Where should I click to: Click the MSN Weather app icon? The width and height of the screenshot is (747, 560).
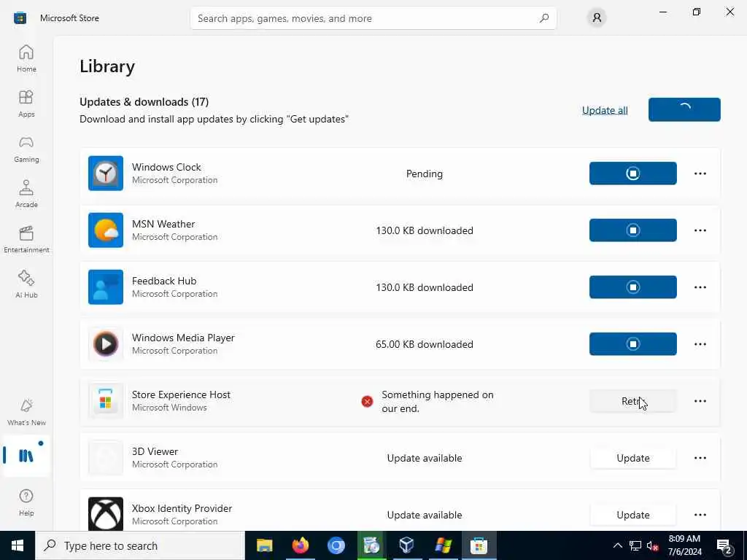coord(106,230)
